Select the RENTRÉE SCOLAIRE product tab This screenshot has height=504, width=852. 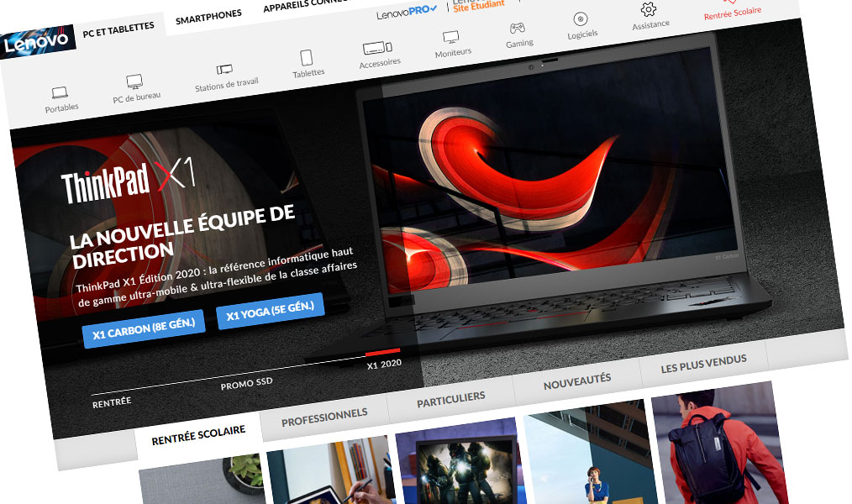pyautogui.click(x=198, y=435)
